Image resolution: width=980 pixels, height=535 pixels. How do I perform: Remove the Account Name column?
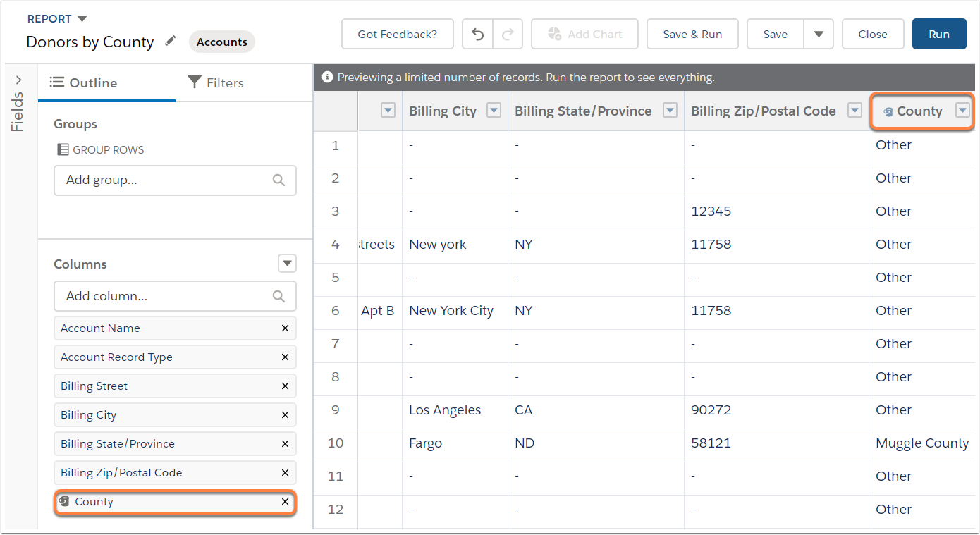point(285,328)
